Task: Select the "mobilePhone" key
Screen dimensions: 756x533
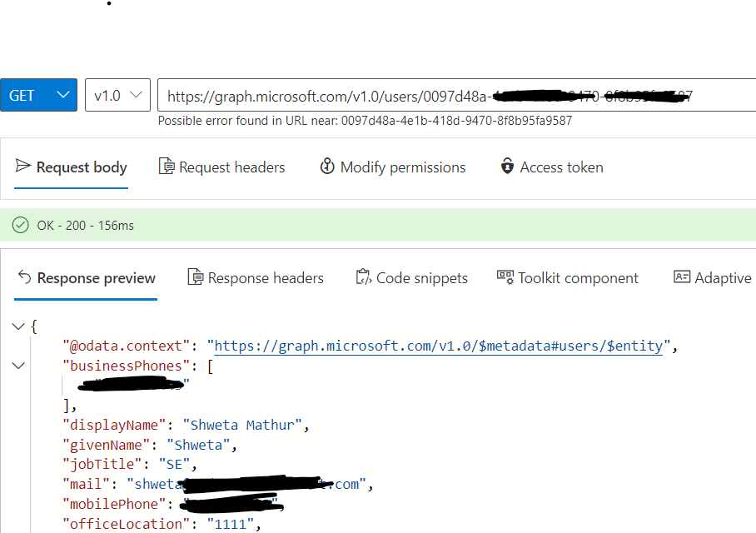Action: click(114, 504)
